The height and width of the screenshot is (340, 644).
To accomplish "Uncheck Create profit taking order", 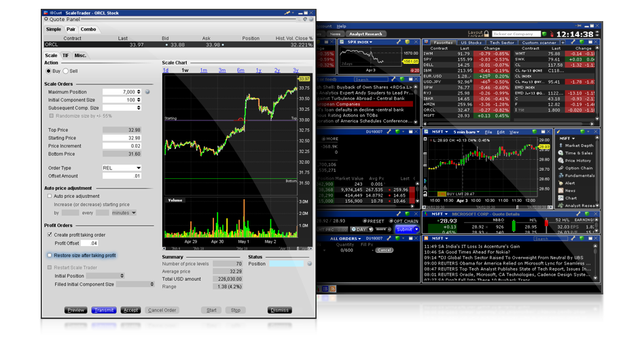I will point(50,235).
